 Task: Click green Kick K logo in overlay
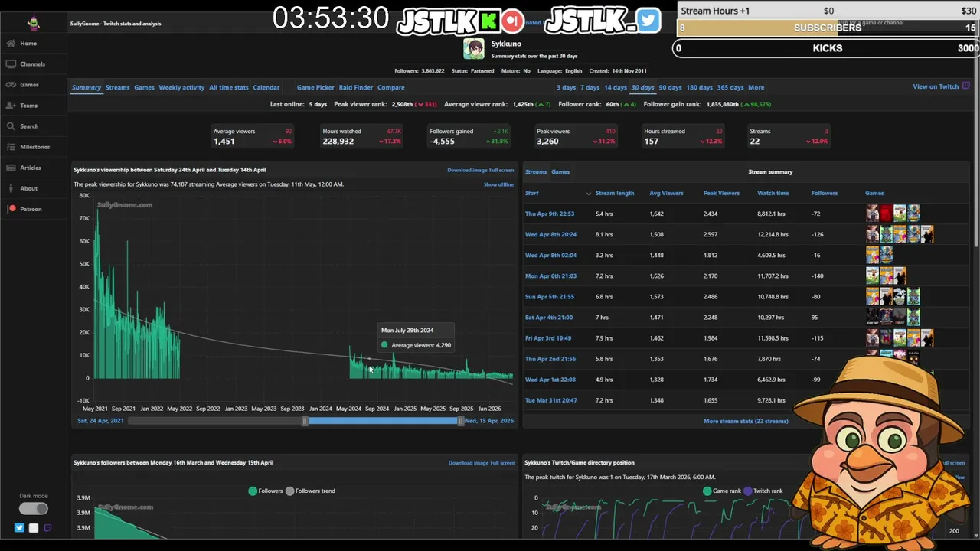coord(489,21)
